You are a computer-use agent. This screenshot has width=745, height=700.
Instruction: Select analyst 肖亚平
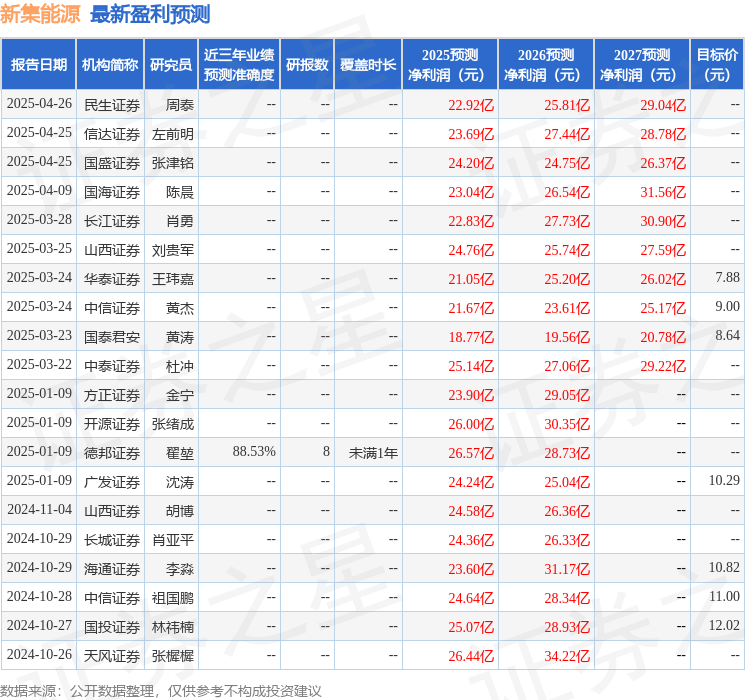(x=172, y=540)
